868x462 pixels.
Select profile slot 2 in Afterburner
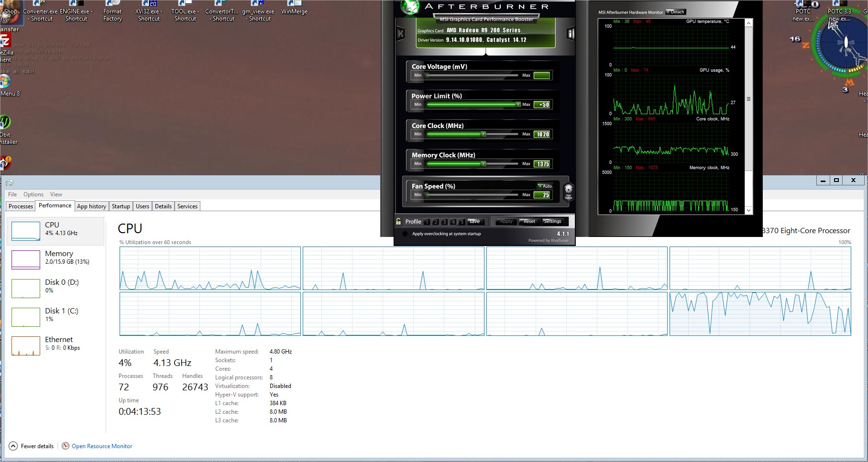pyautogui.click(x=436, y=222)
